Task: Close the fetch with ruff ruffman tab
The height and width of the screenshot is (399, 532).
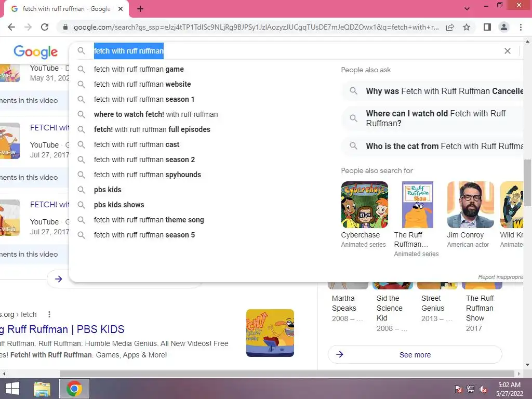Action: pos(121,9)
